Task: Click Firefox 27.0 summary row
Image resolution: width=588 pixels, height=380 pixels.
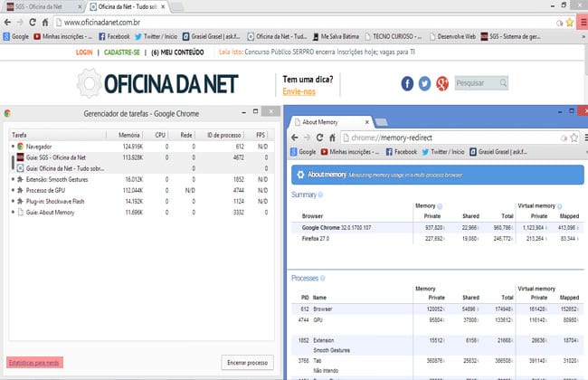Action: [438, 239]
